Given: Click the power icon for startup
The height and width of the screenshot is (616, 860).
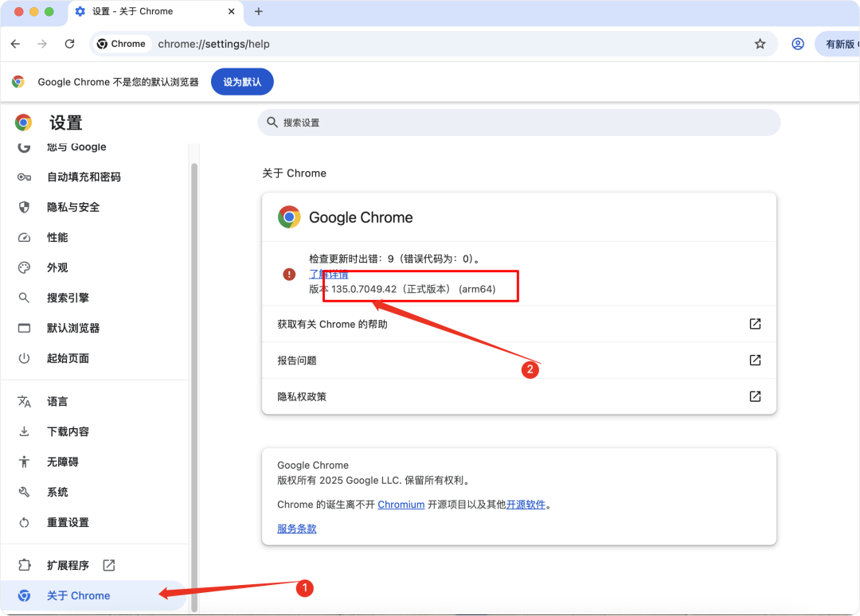Looking at the screenshot, I should [24, 358].
